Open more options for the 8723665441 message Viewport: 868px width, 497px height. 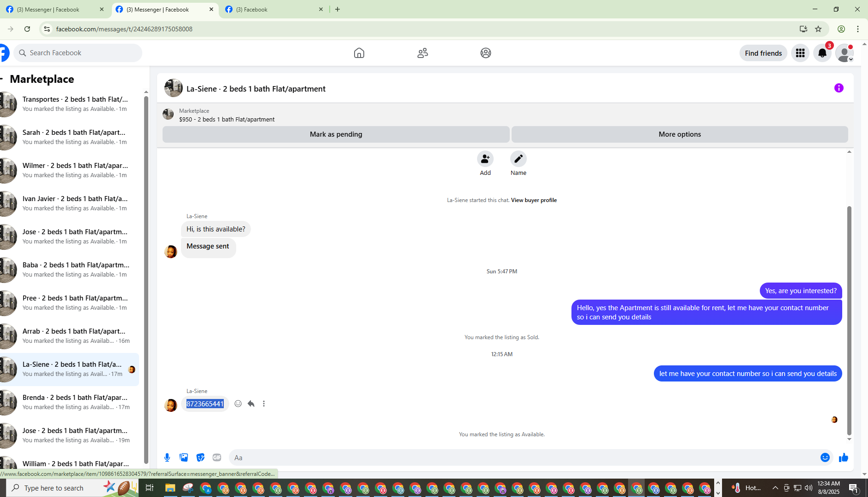tap(264, 404)
